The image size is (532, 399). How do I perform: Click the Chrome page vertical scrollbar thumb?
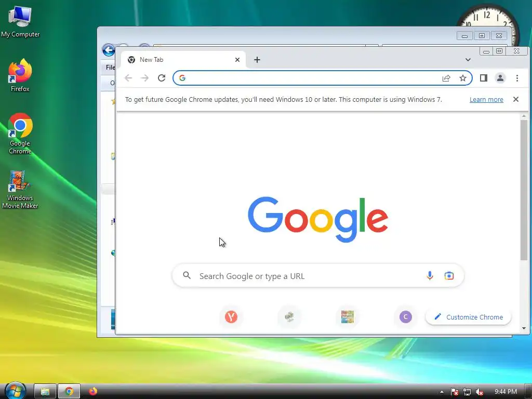point(524,190)
